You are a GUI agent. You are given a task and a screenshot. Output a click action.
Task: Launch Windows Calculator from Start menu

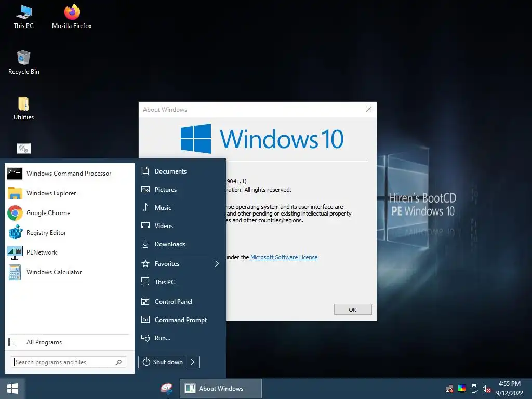click(x=69, y=272)
